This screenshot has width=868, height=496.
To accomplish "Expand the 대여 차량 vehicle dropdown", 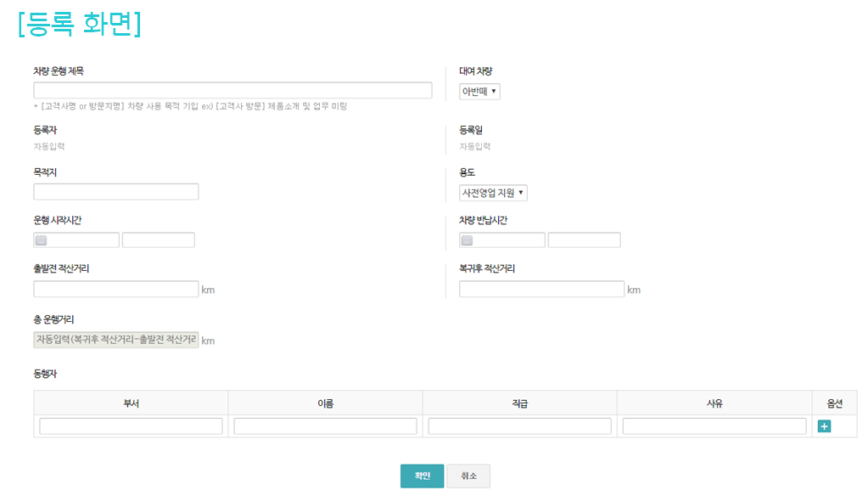I will click(x=479, y=92).
